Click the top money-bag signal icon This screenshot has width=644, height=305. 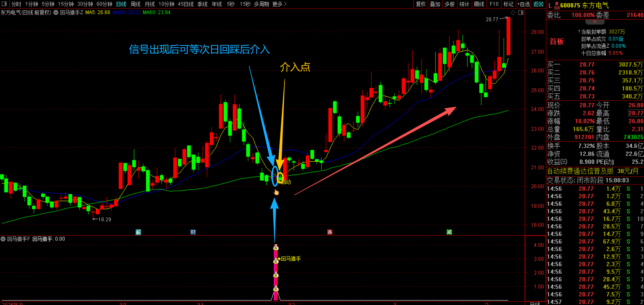[x=276, y=247]
